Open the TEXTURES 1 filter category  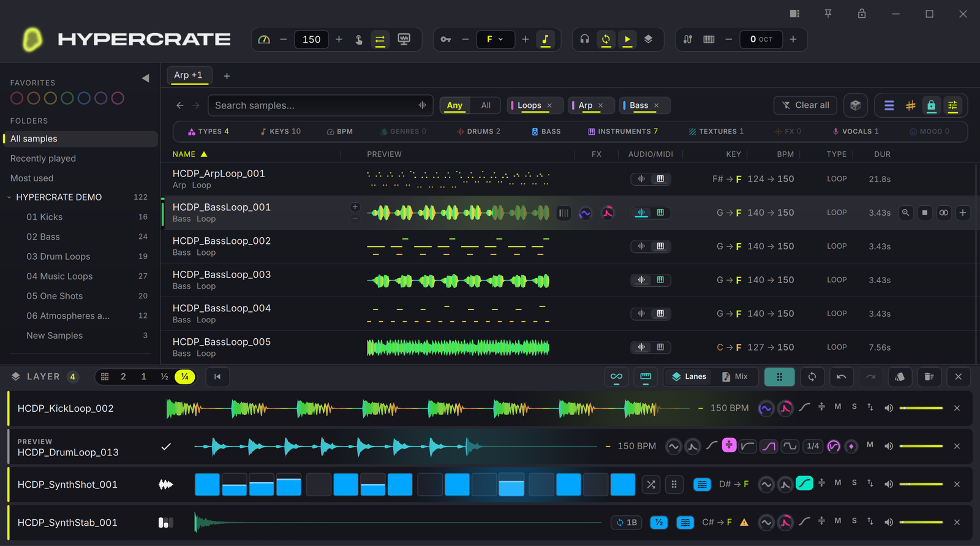[x=716, y=131]
